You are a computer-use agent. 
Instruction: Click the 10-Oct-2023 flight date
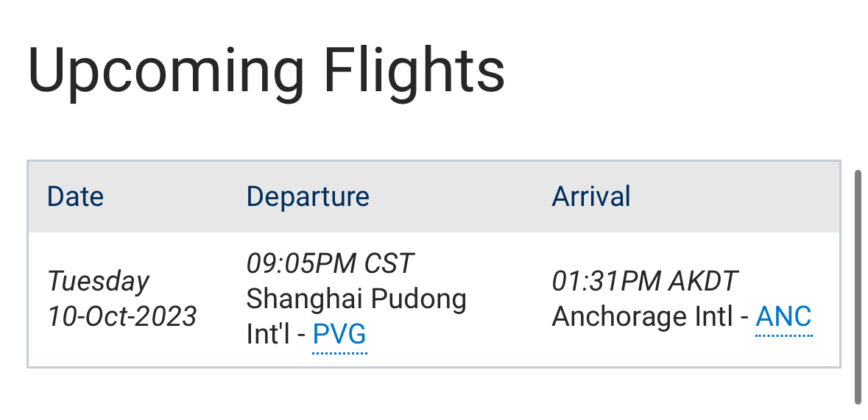122,317
